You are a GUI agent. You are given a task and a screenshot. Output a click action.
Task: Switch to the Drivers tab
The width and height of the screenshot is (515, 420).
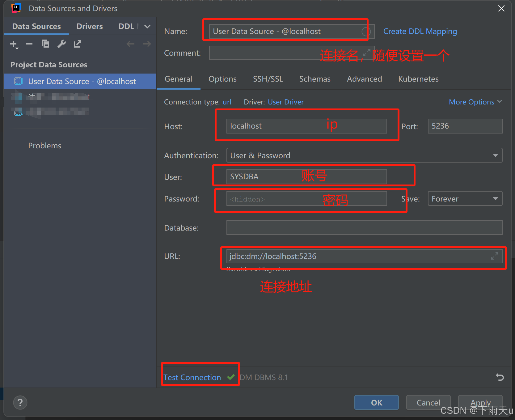90,27
